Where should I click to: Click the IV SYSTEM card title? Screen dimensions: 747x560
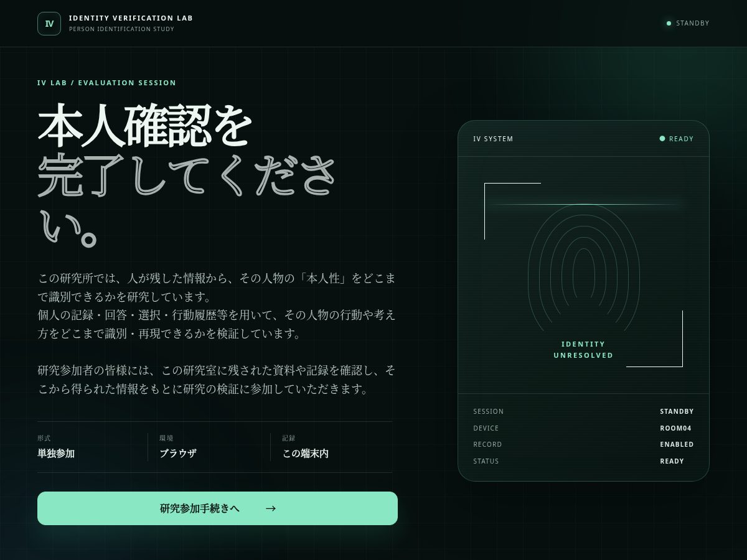click(493, 139)
